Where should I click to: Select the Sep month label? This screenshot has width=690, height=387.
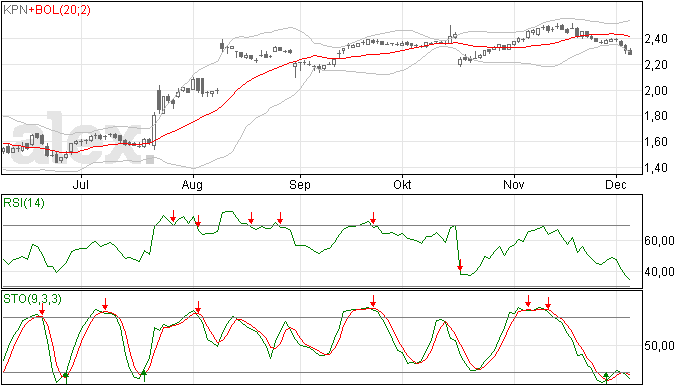pos(300,185)
